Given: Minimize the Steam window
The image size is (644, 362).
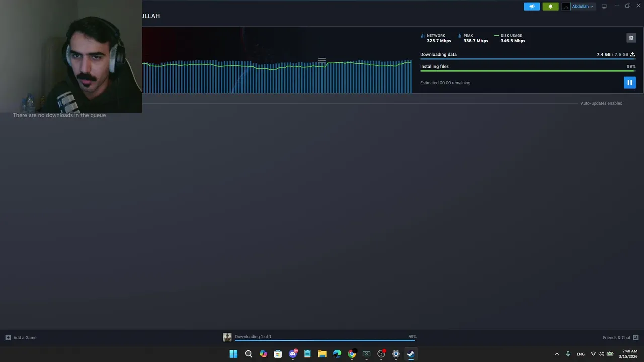Looking at the screenshot, I should (617, 6).
